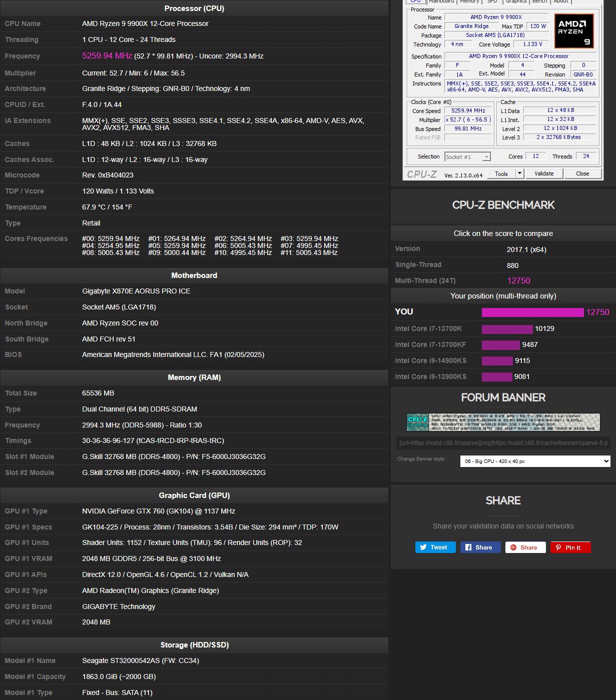Select Fixed - Bus: SATA (11) value

[117, 692]
